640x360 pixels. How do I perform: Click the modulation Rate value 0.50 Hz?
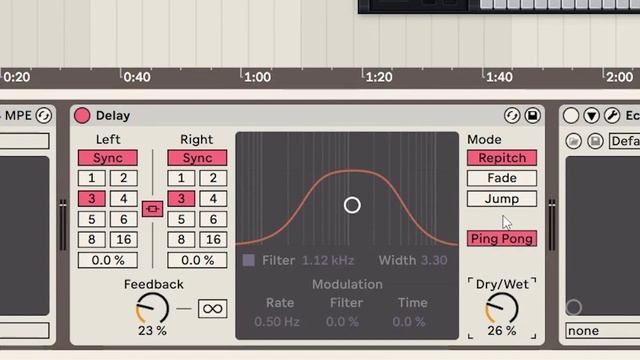pyautogui.click(x=277, y=322)
